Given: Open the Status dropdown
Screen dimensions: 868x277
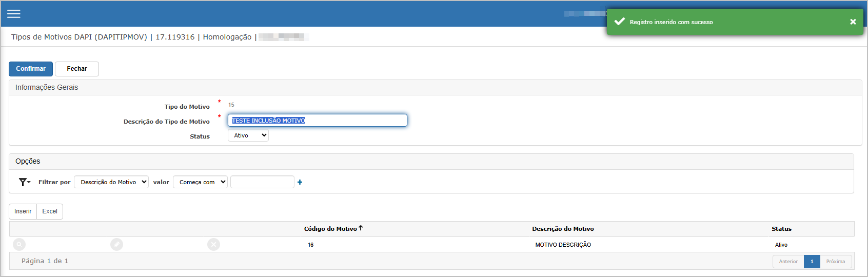Looking at the screenshot, I should coord(248,135).
